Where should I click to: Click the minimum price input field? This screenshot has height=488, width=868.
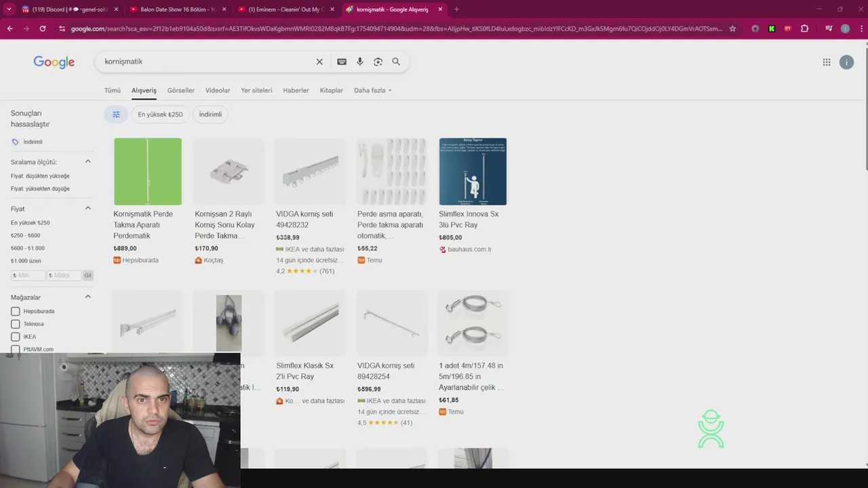(x=28, y=276)
